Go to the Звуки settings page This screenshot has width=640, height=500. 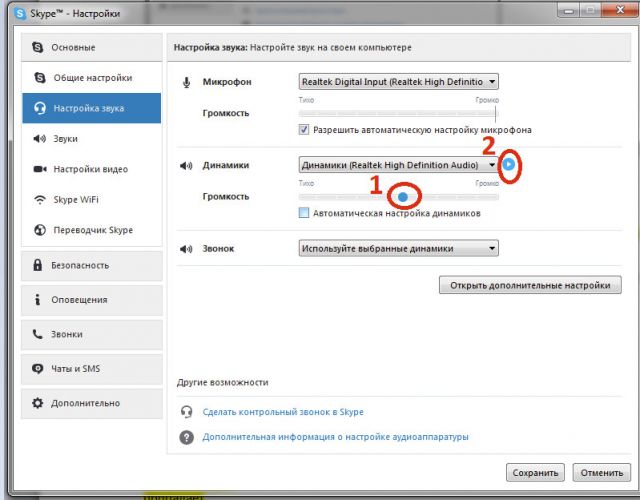click(92, 139)
